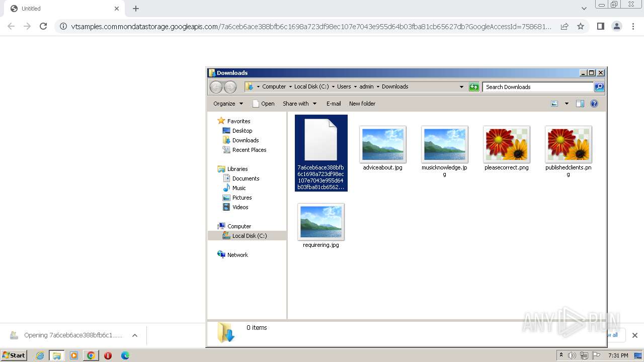
Task: Open the Chrome side panel icon
Action: 600,26
